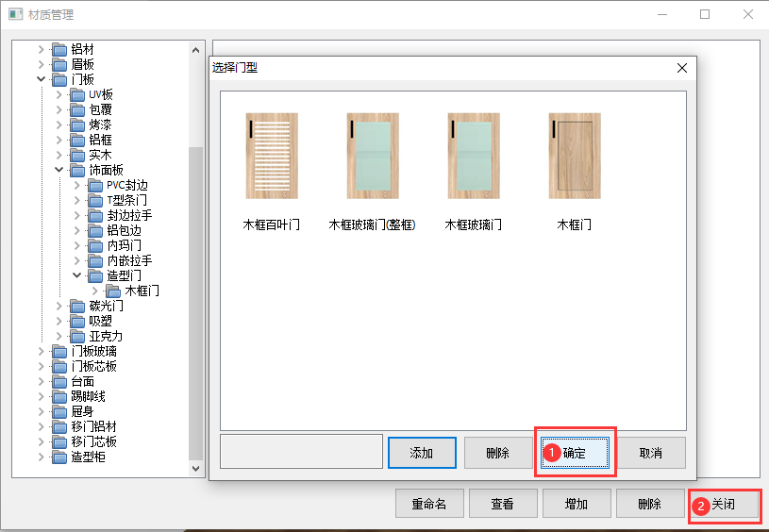Collapse the 造型门 tree node

(x=77, y=275)
